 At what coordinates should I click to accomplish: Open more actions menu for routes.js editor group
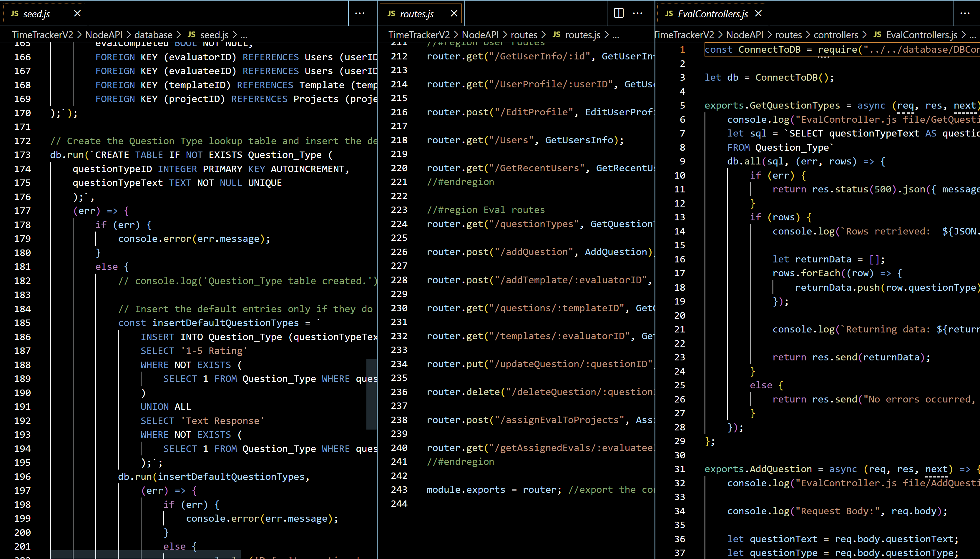637,14
